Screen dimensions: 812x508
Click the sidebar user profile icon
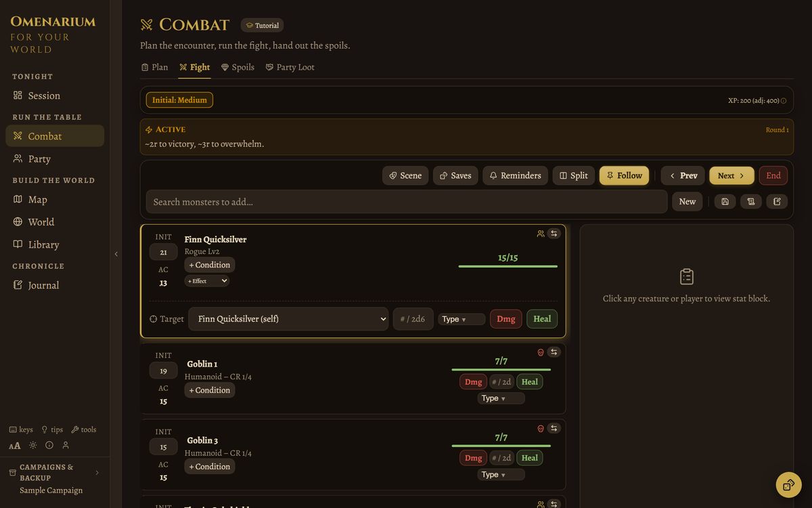[66, 445]
